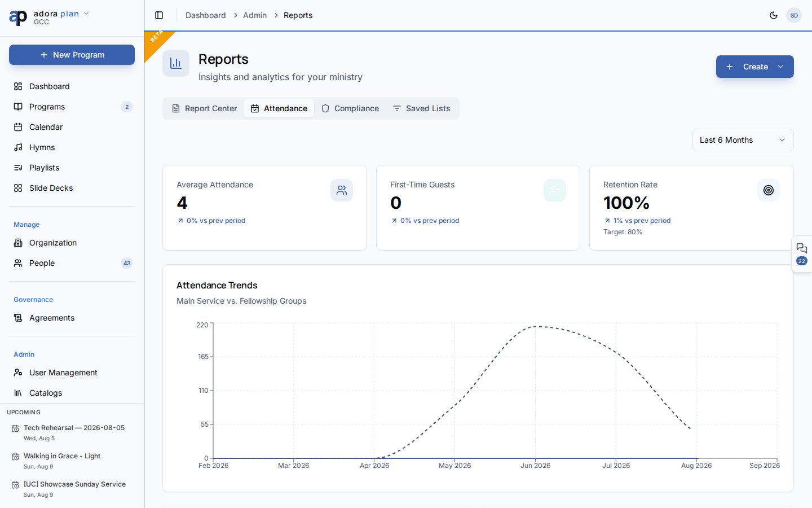Click the Programs count badge showing 2

click(127, 107)
